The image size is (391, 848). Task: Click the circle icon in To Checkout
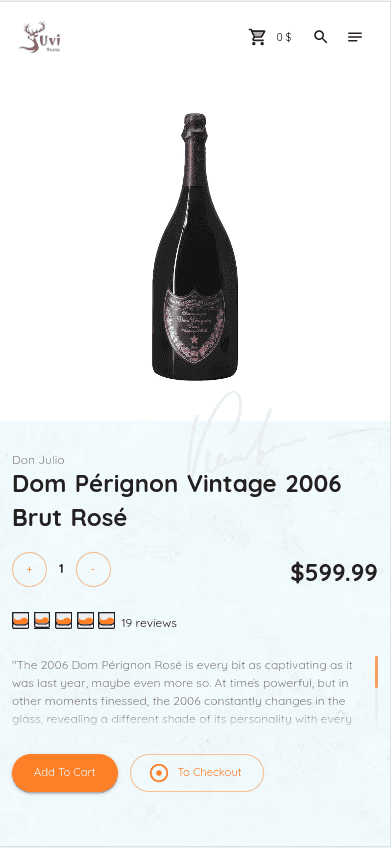(159, 773)
